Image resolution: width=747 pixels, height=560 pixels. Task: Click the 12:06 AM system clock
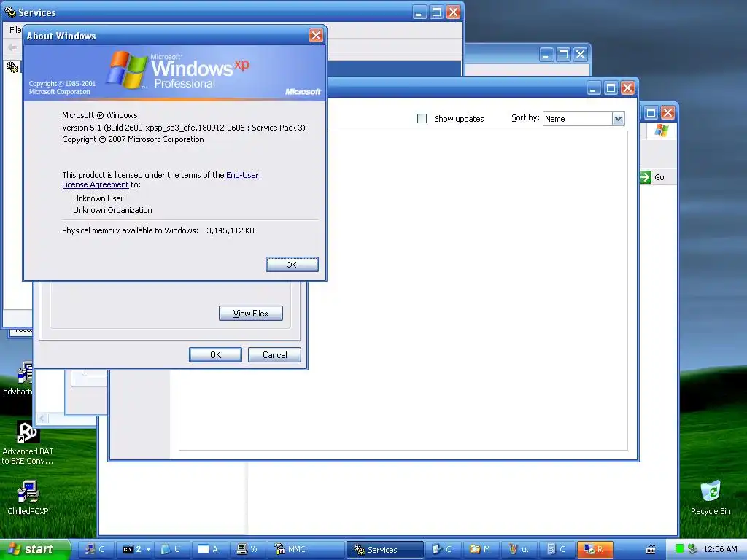(x=720, y=549)
